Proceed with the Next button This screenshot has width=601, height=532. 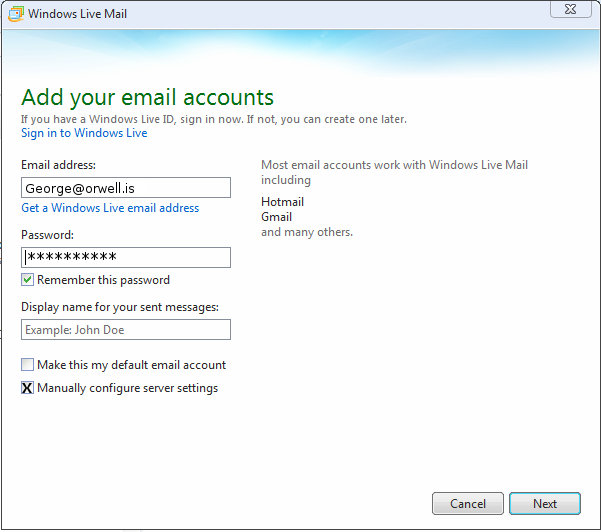point(545,503)
